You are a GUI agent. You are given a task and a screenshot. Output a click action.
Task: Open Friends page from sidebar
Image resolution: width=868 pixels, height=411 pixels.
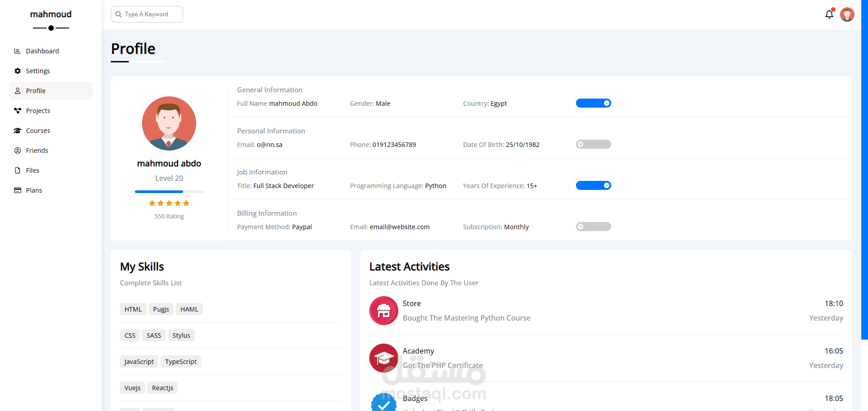pos(51,151)
